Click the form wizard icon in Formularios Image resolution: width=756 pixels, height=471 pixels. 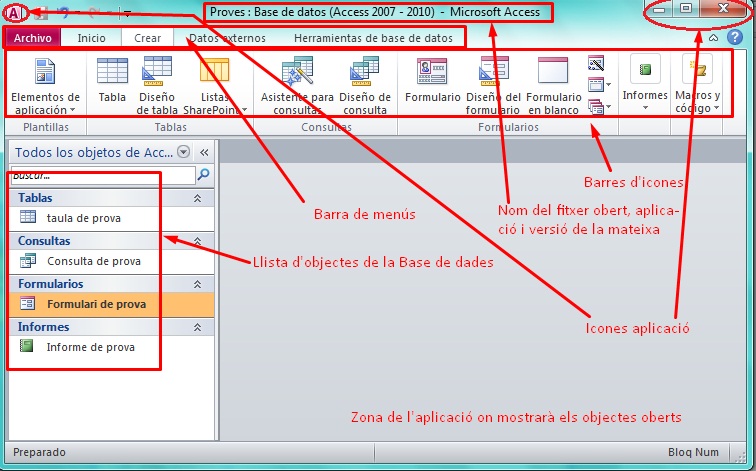coord(596,64)
